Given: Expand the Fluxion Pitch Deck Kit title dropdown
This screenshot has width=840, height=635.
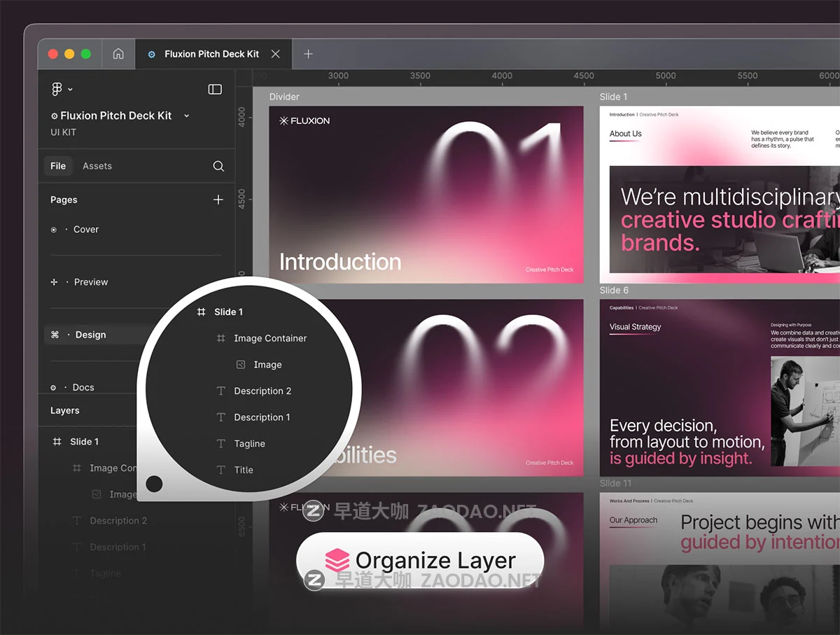Looking at the screenshot, I should [x=187, y=116].
